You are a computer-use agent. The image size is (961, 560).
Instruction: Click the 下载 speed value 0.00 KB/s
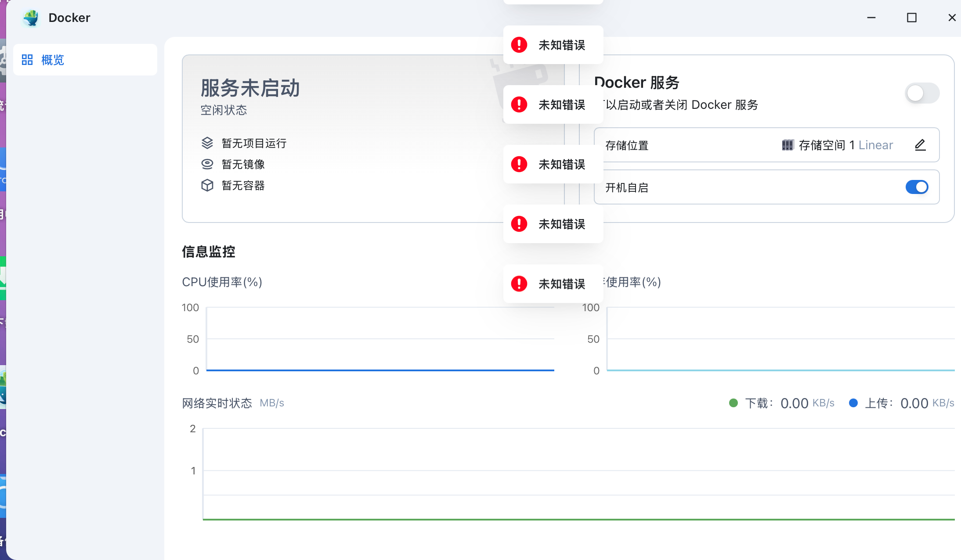coord(807,403)
